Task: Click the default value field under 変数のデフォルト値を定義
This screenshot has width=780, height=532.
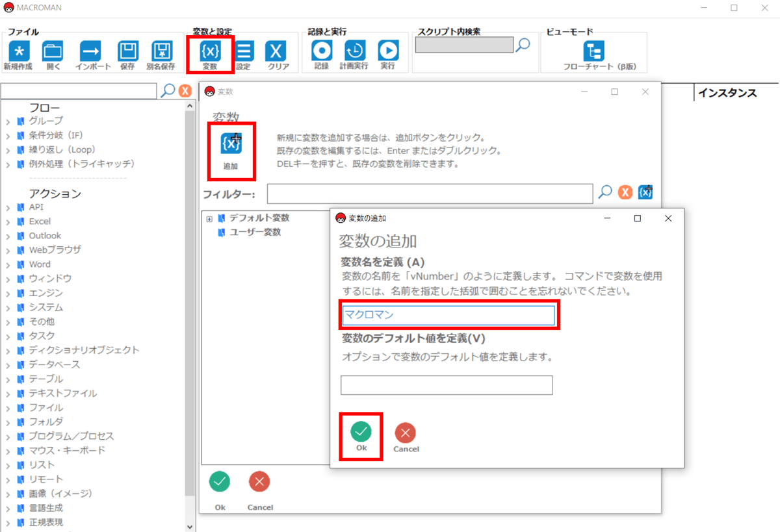Action: pyautogui.click(x=447, y=385)
